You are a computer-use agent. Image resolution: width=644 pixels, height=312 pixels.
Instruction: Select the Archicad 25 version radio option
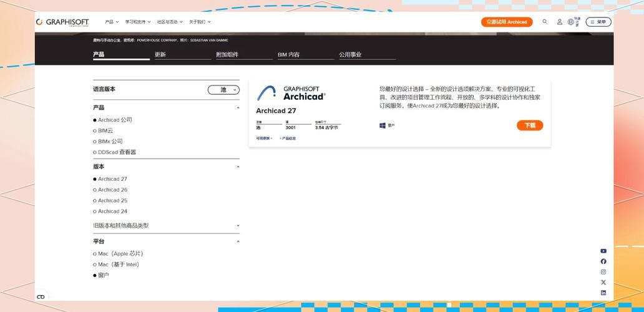(110, 200)
